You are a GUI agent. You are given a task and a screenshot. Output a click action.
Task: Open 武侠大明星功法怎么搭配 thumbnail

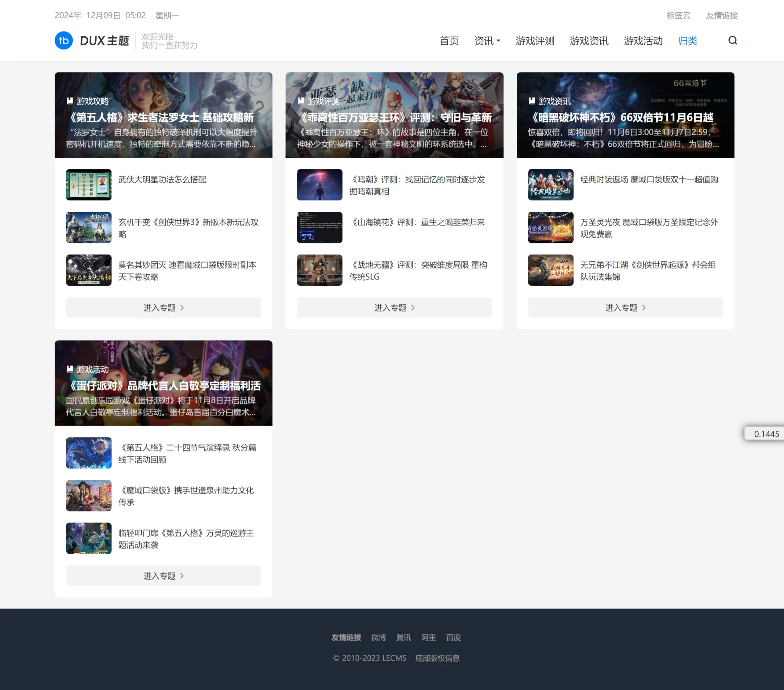tap(89, 185)
